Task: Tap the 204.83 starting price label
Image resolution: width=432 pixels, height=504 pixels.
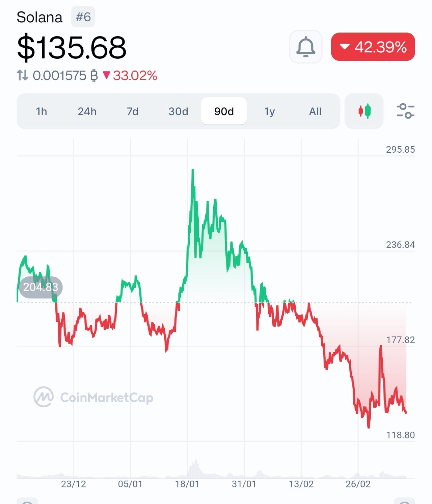Action: pos(41,287)
